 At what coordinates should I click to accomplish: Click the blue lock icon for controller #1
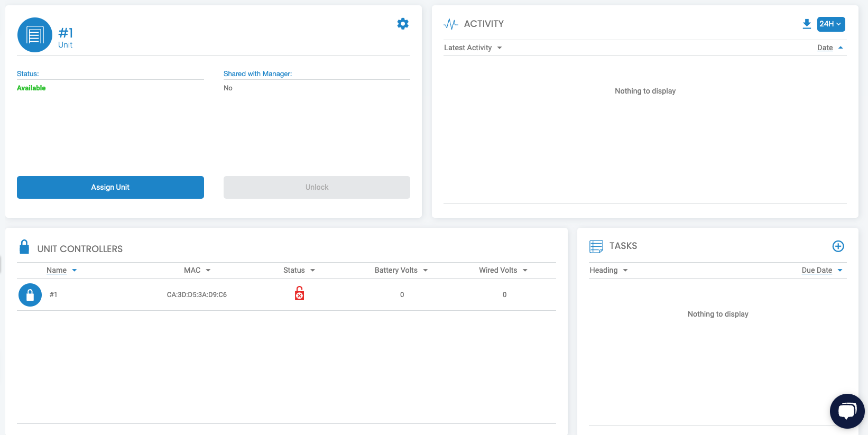click(30, 295)
